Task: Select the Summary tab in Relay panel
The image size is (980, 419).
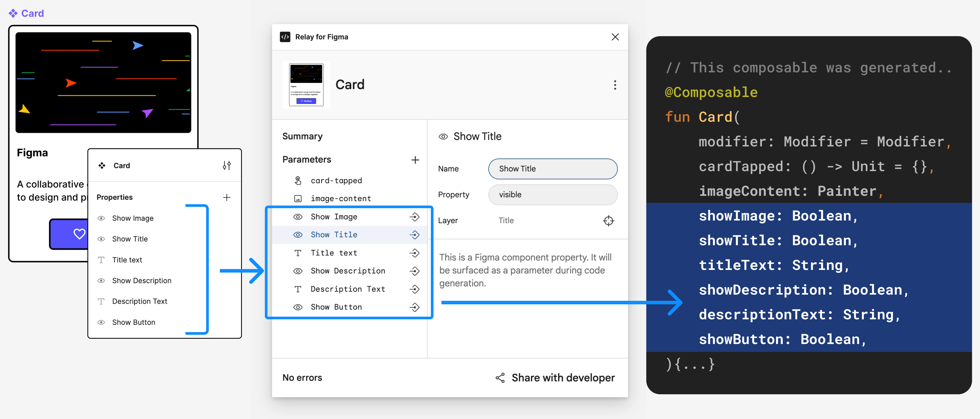Action: [303, 136]
